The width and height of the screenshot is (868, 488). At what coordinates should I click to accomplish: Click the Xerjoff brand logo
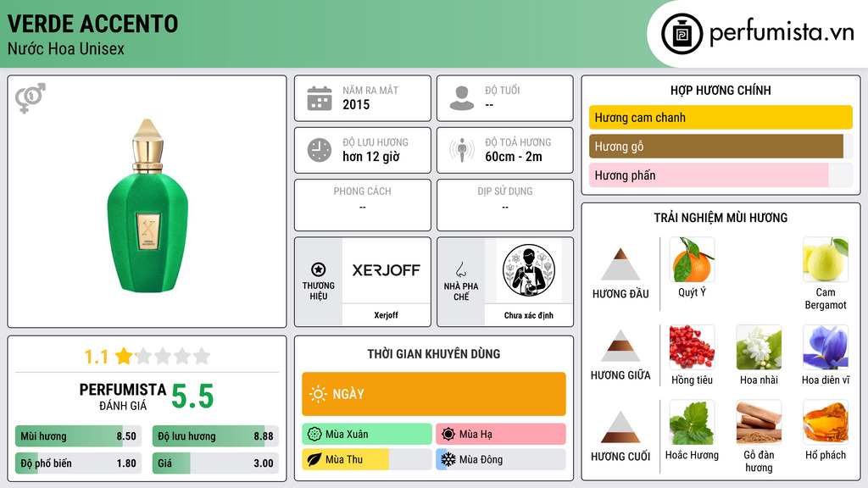click(386, 270)
